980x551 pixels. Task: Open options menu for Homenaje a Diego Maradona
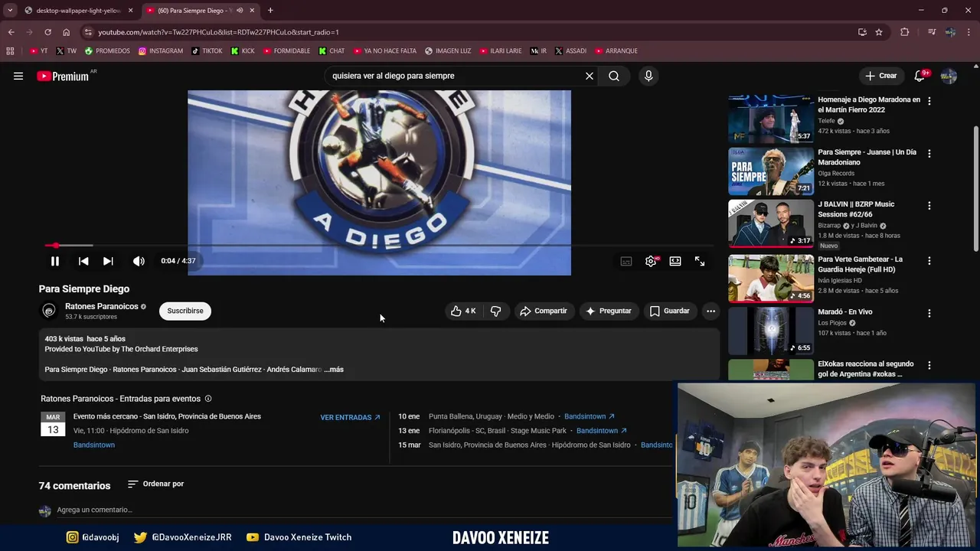tap(929, 101)
